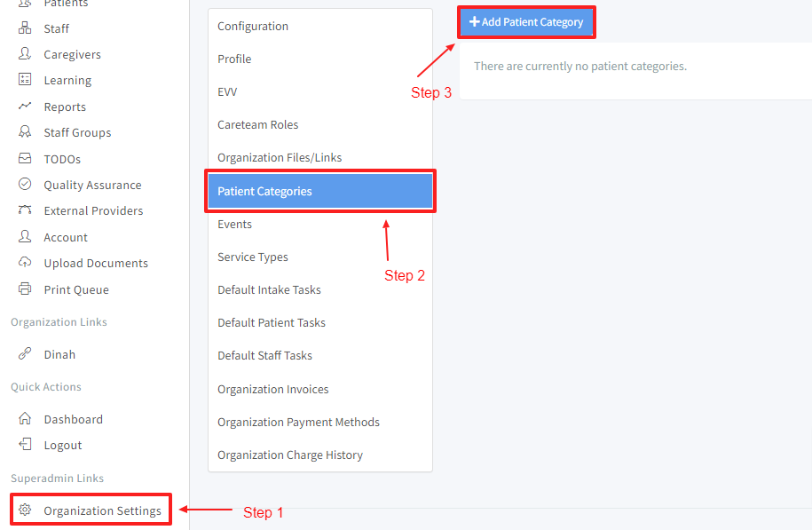Open Learning via its sidebar icon

pos(25,80)
